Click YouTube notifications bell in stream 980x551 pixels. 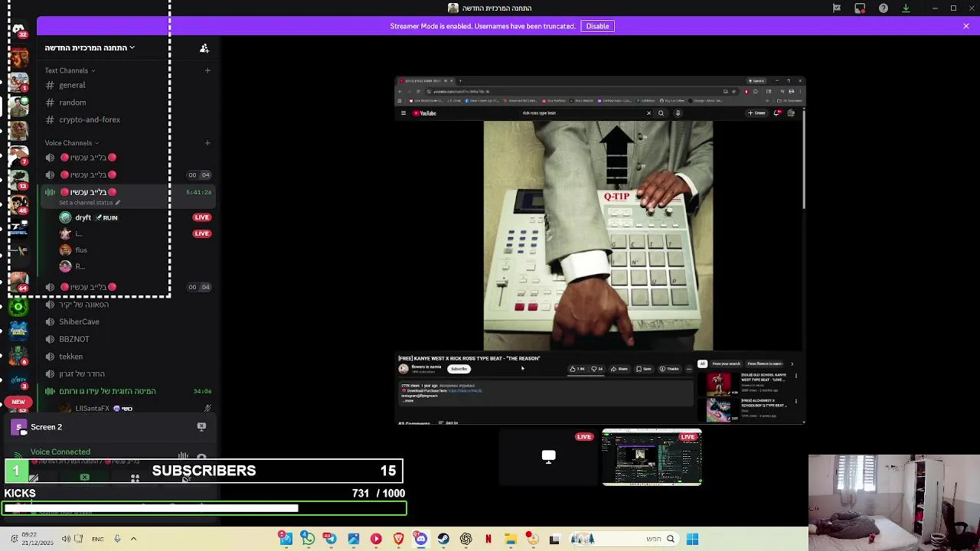(777, 113)
